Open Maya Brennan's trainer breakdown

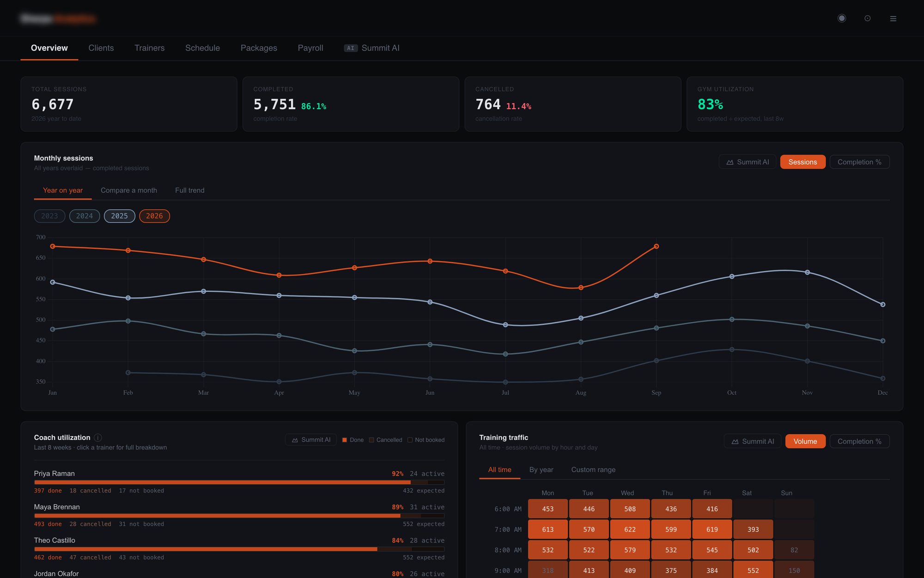click(x=239, y=515)
